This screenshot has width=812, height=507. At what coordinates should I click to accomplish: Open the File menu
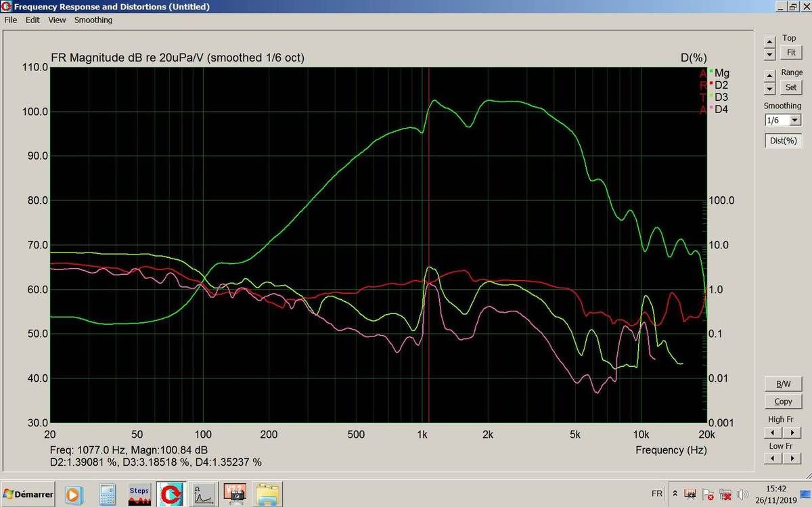(x=10, y=20)
